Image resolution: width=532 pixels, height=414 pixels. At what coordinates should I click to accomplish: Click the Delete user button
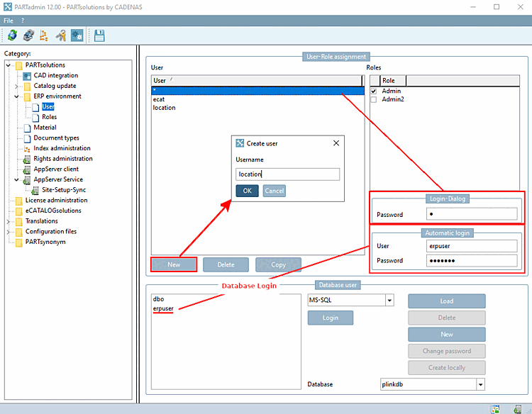pos(226,264)
